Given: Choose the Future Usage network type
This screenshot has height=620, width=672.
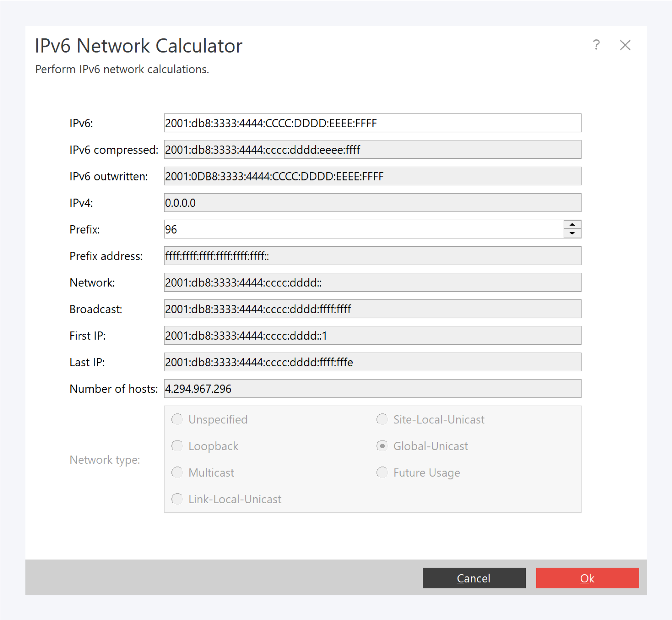Looking at the screenshot, I should (x=382, y=472).
